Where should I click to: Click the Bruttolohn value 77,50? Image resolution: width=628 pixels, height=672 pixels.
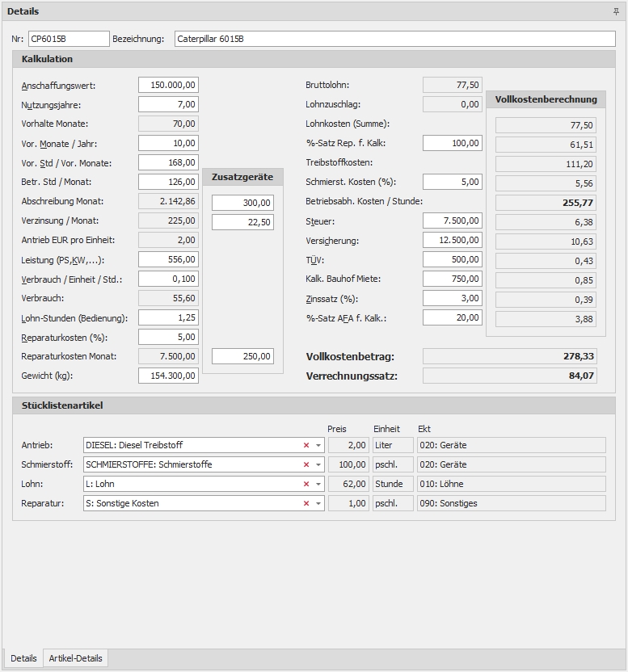click(453, 85)
